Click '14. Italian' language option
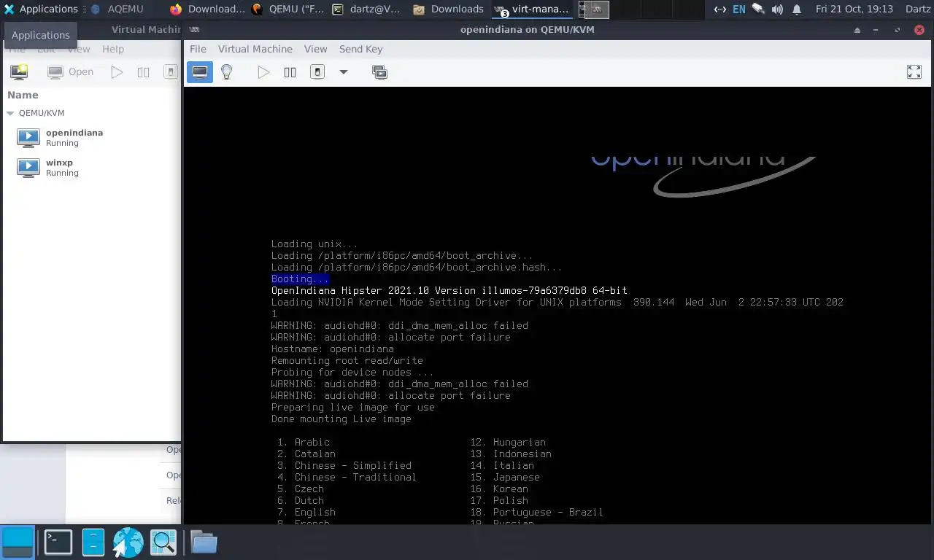This screenshot has height=560, width=934. 502,465
